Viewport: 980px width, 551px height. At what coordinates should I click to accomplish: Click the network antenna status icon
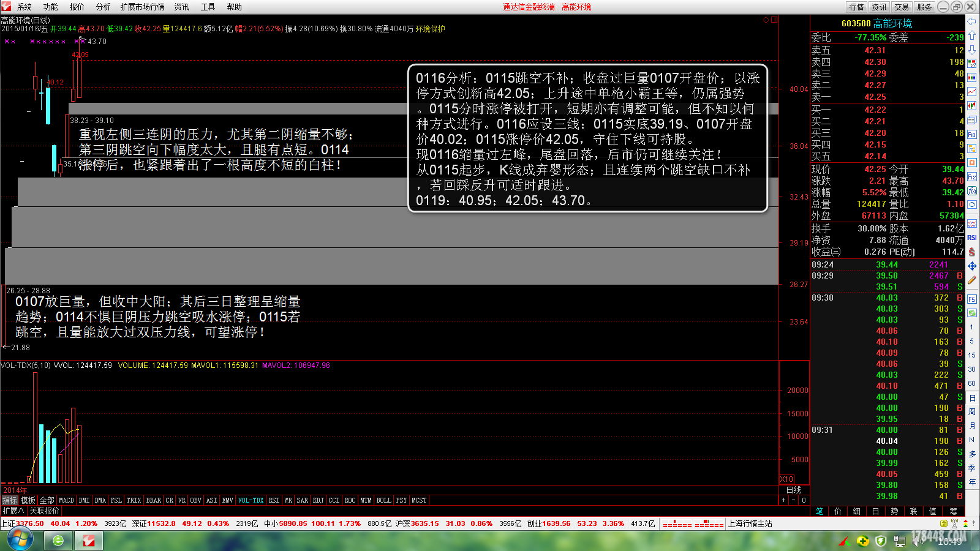954,523
